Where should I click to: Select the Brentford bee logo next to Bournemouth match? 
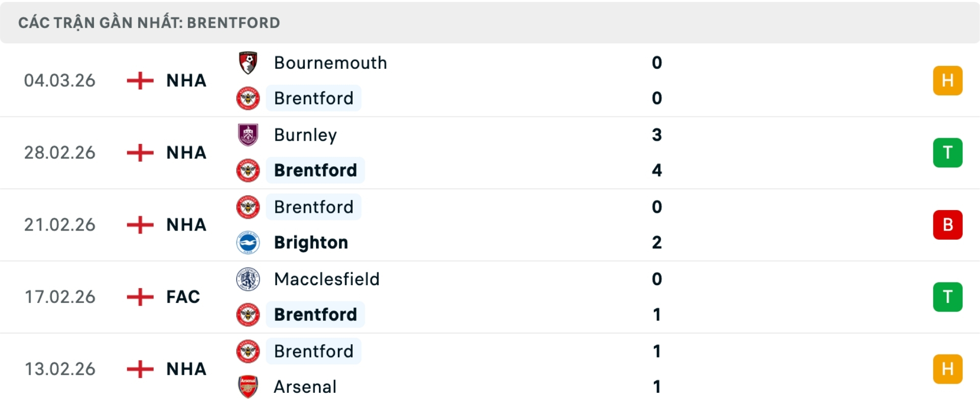[x=248, y=98]
